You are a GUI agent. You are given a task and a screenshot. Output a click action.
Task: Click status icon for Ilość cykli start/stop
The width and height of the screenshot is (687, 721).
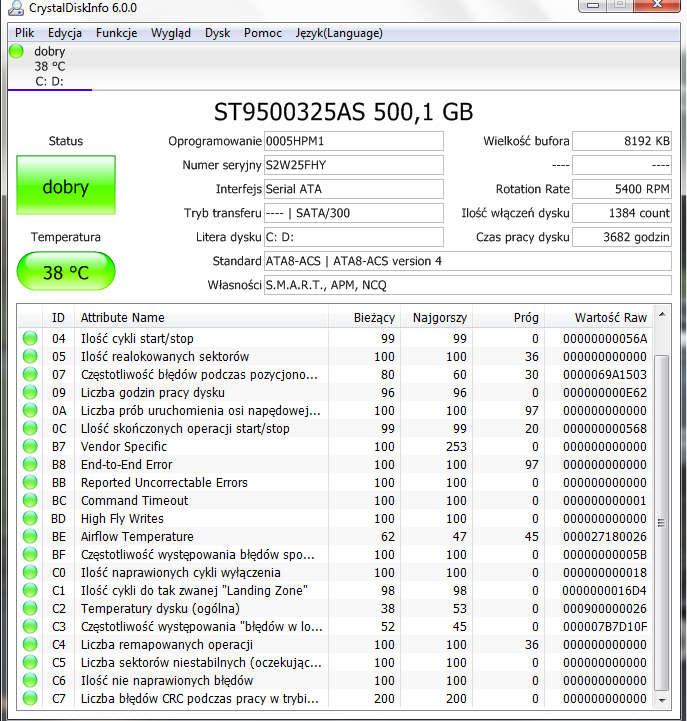click(30, 338)
